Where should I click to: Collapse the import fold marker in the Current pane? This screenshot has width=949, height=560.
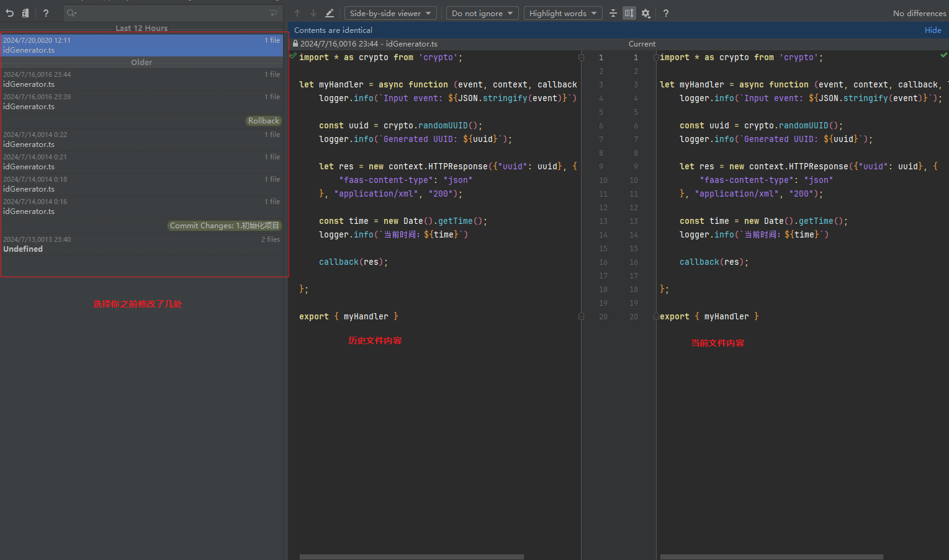[656, 57]
